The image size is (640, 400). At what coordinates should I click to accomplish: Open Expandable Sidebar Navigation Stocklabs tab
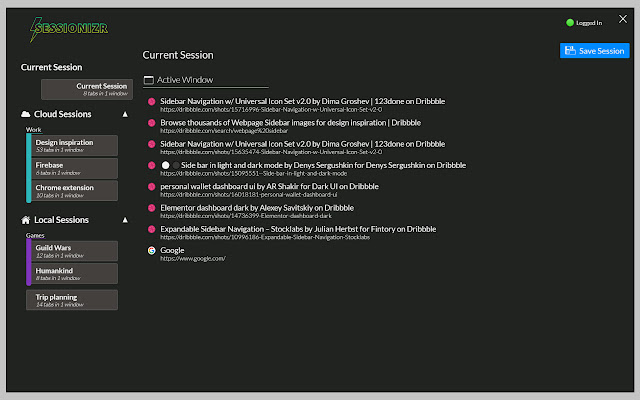[298, 229]
